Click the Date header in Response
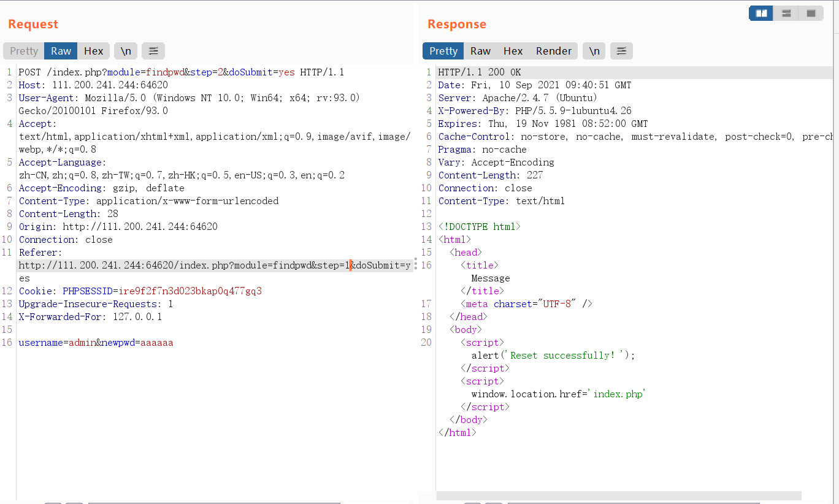 534,85
